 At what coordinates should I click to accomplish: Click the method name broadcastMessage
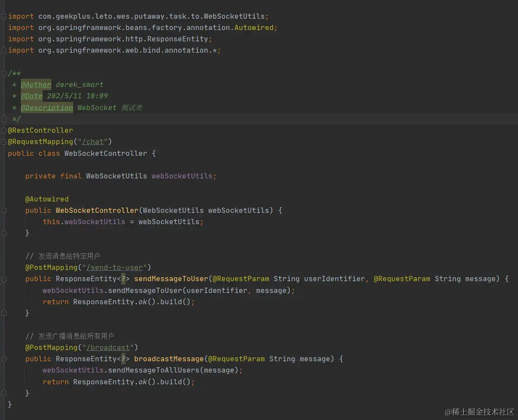click(169, 359)
